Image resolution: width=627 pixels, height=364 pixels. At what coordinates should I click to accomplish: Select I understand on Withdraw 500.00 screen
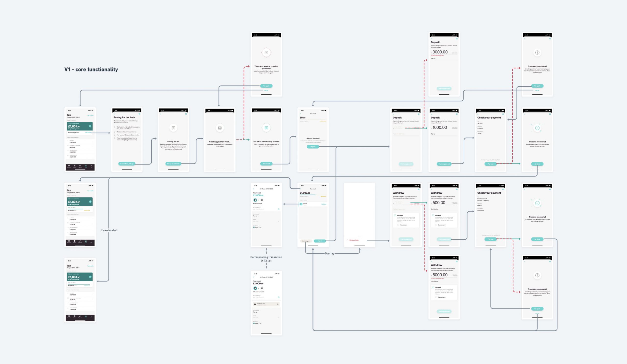(436, 225)
